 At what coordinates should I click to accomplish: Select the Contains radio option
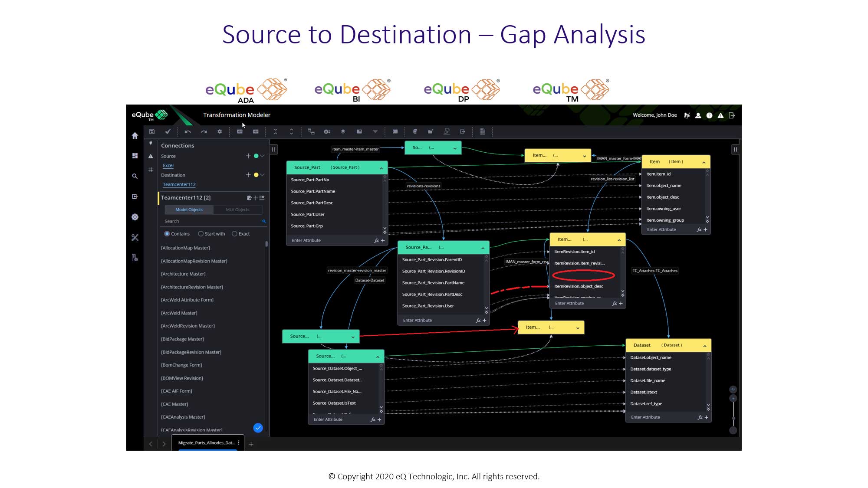coord(167,234)
